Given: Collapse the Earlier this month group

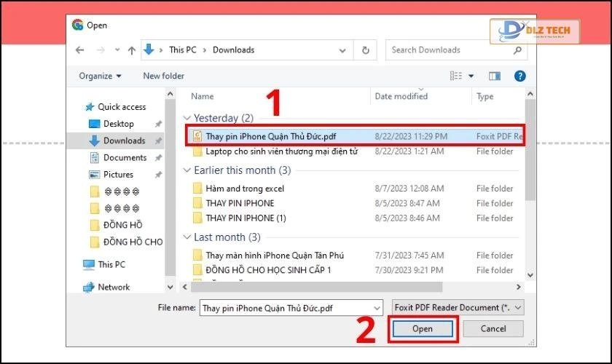Looking at the screenshot, I should coord(188,170).
